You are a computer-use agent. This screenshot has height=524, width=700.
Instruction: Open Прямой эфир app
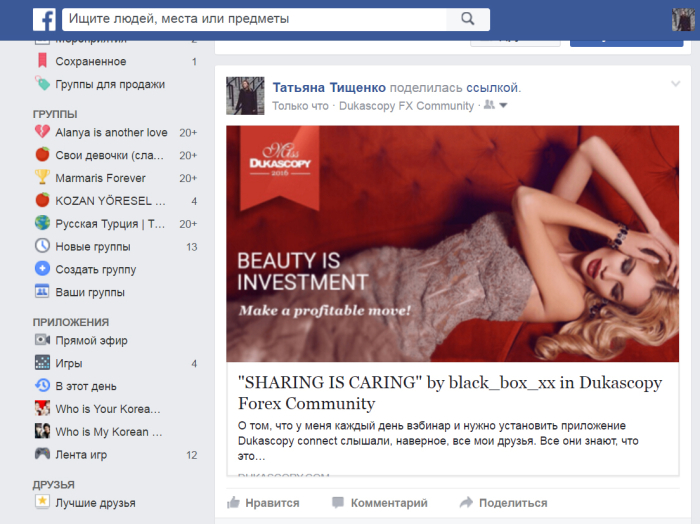tap(92, 341)
